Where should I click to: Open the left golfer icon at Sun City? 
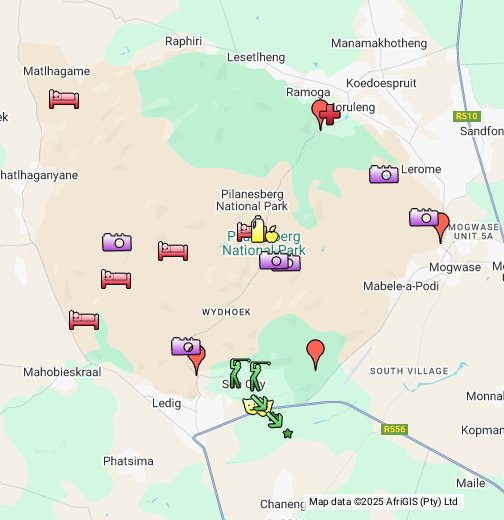(238, 373)
